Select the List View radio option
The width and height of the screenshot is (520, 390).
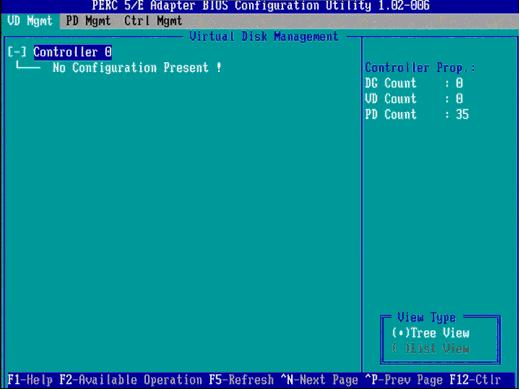click(x=431, y=348)
